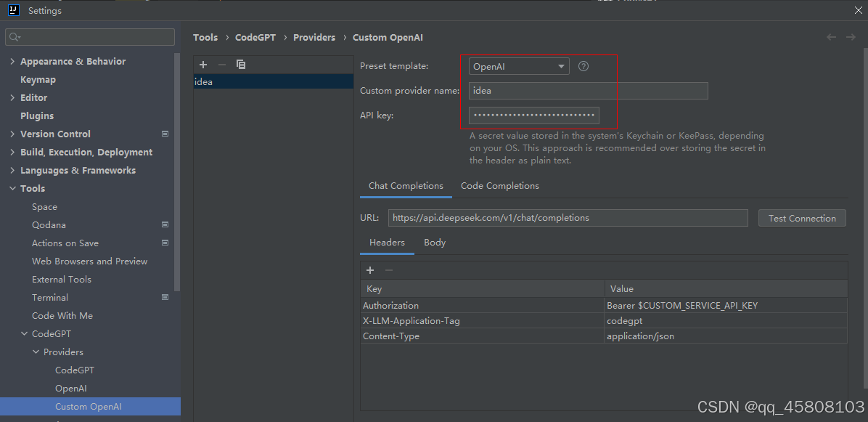
Task: Expand the Editor section
Action: pyautogui.click(x=12, y=97)
